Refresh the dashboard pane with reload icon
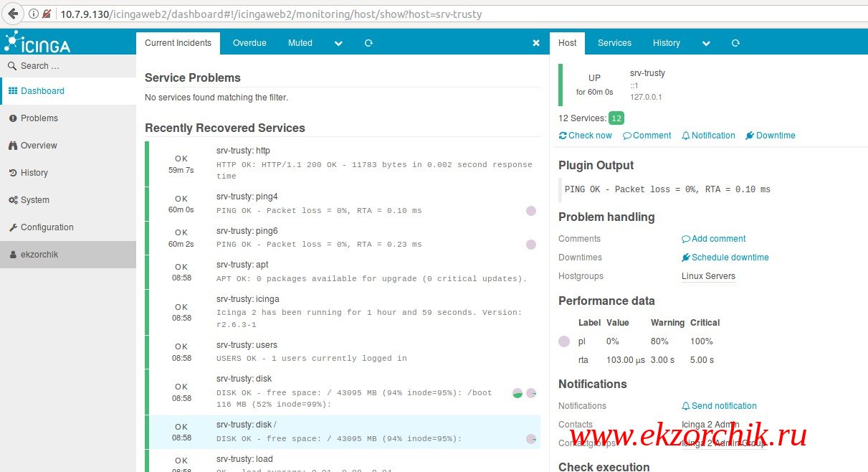 pyautogui.click(x=368, y=43)
